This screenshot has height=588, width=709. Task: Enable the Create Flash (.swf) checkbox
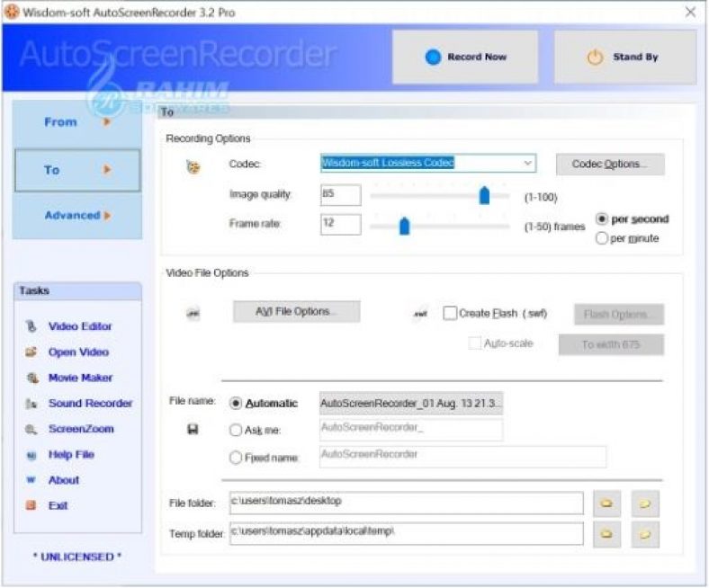tap(450, 313)
